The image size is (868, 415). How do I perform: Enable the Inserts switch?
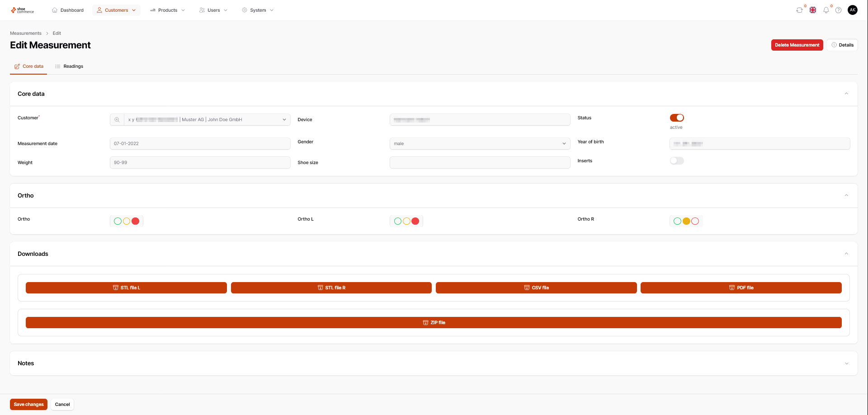(x=677, y=160)
